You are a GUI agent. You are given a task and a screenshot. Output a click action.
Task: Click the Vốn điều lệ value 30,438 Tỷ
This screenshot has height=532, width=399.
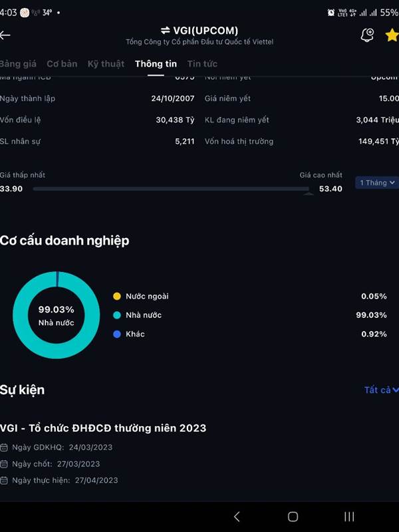click(175, 120)
